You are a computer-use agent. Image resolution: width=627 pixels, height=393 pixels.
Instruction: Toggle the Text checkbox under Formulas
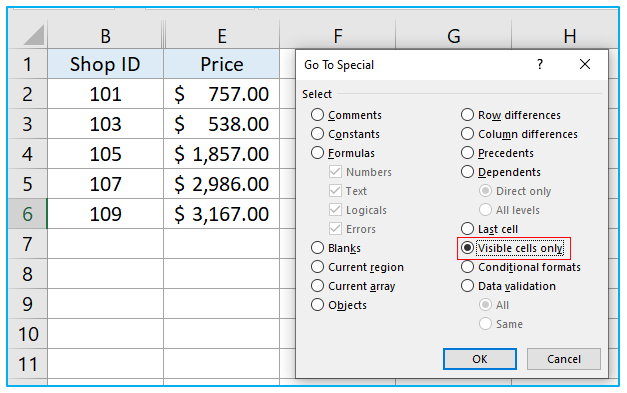click(335, 191)
